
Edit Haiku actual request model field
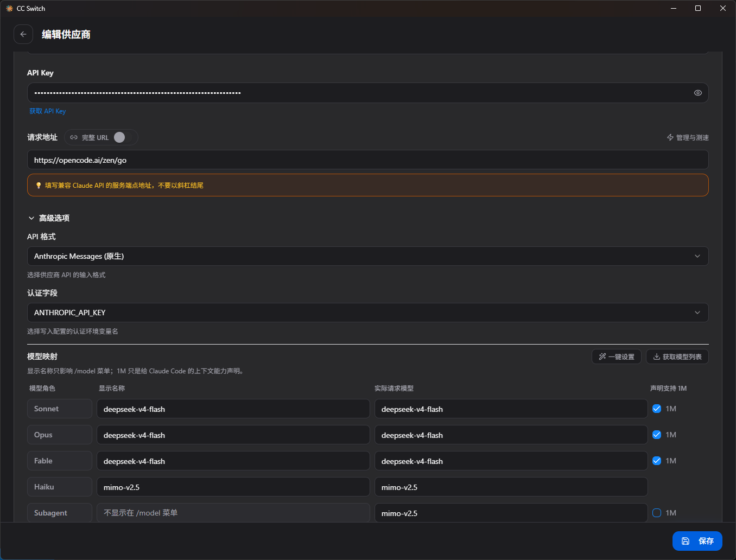[x=511, y=487]
